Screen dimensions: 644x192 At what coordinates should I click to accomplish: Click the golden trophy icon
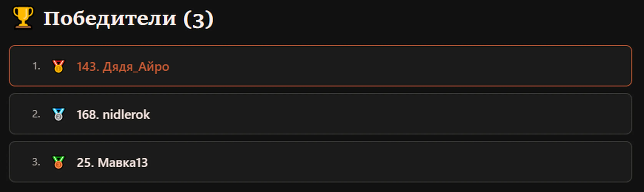point(23,17)
